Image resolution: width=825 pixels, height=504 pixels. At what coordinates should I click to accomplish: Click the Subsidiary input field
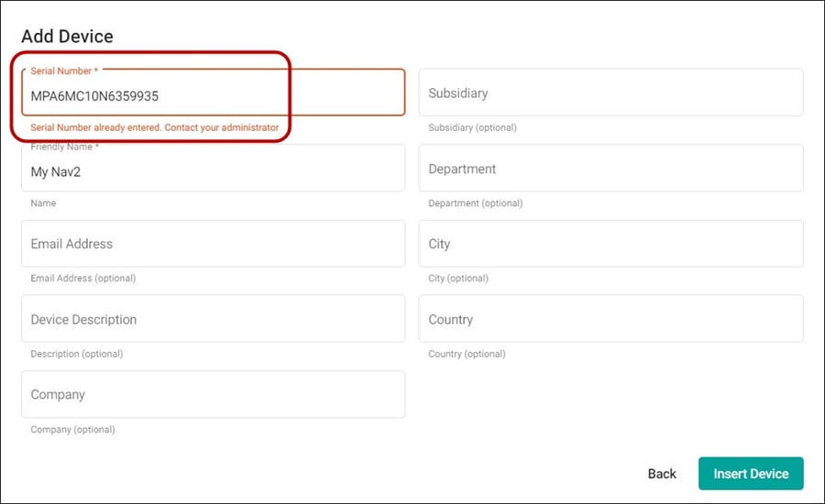point(610,92)
